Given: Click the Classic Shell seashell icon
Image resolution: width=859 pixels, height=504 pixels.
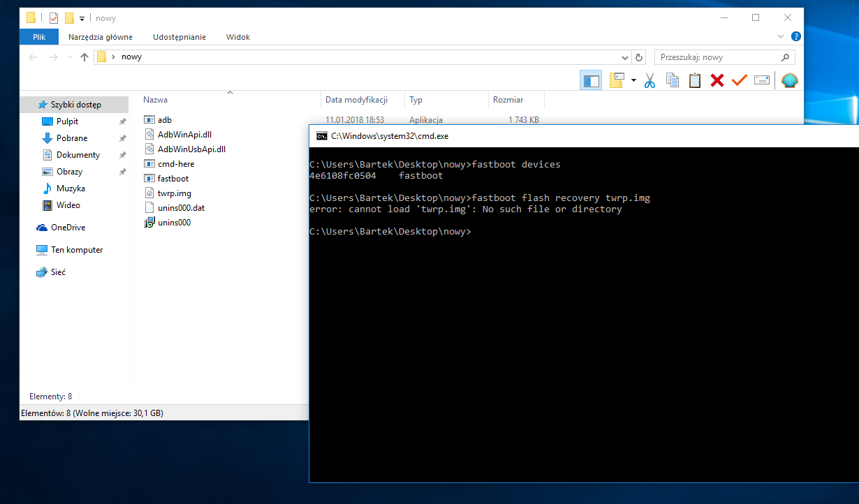Looking at the screenshot, I should coord(789,81).
